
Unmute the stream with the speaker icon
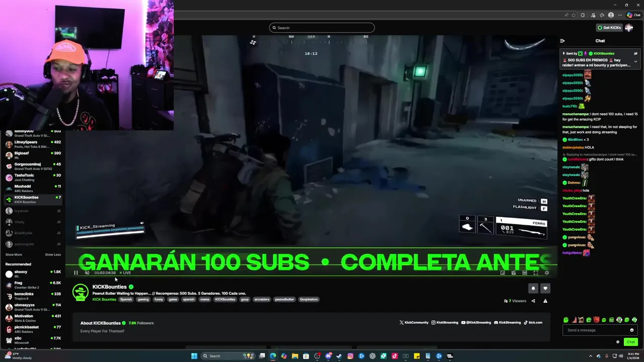coord(87,273)
